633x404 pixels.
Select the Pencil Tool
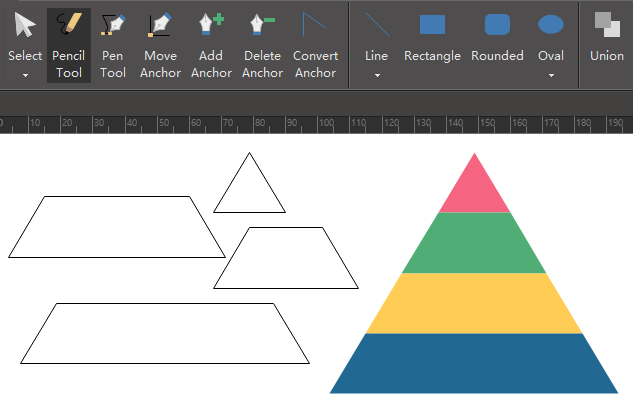point(69,45)
